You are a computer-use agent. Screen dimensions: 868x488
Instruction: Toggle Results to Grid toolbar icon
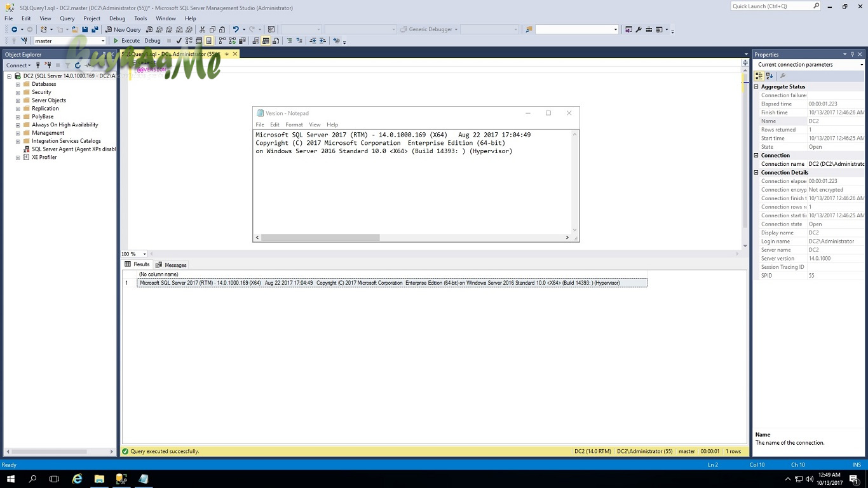pos(265,41)
